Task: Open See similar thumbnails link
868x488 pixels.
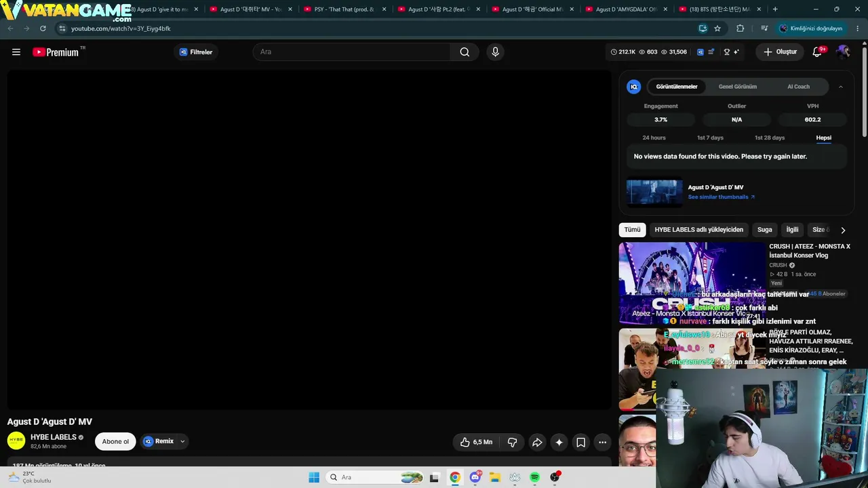Action: click(x=721, y=197)
